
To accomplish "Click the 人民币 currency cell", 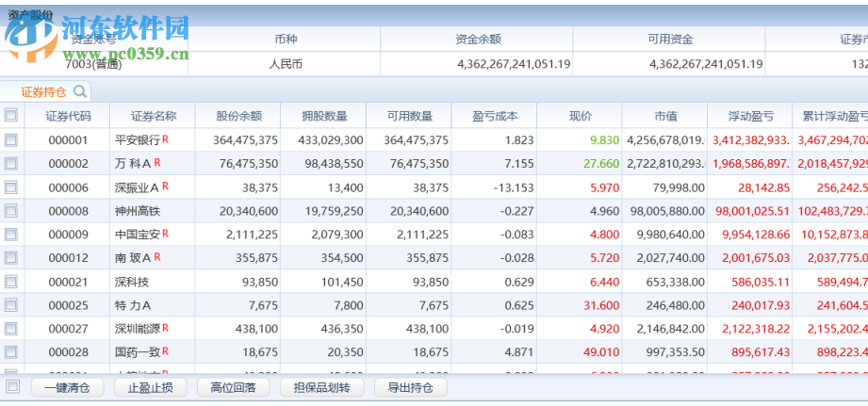I will (x=286, y=64).
